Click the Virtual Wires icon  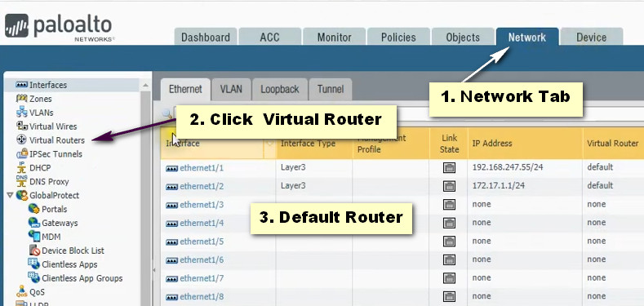22,126
